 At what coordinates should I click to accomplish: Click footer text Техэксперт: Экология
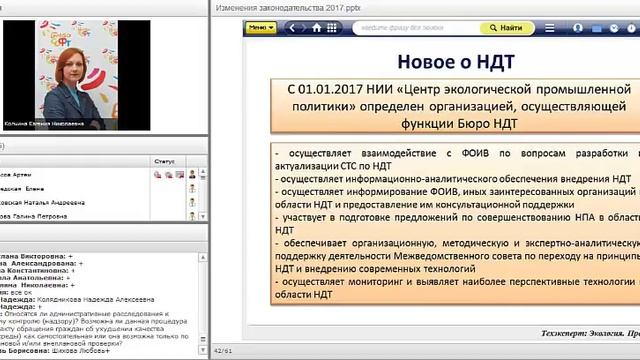click(590, 333)
